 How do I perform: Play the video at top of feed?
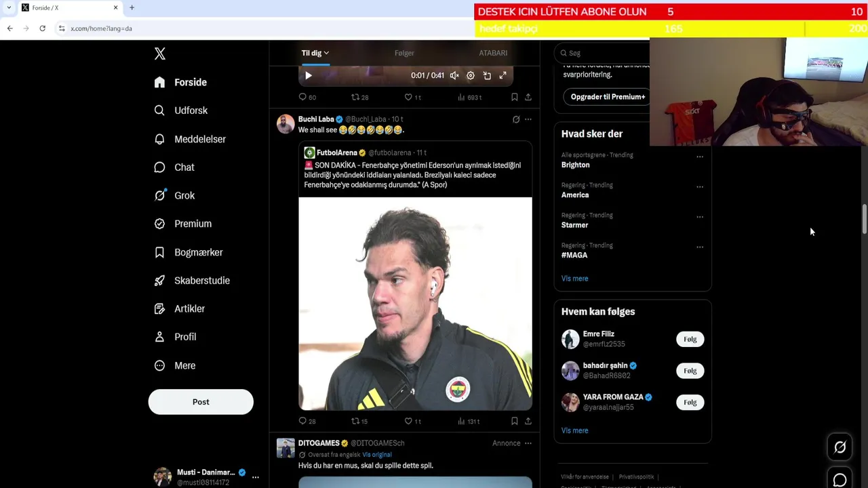point(308,76)
